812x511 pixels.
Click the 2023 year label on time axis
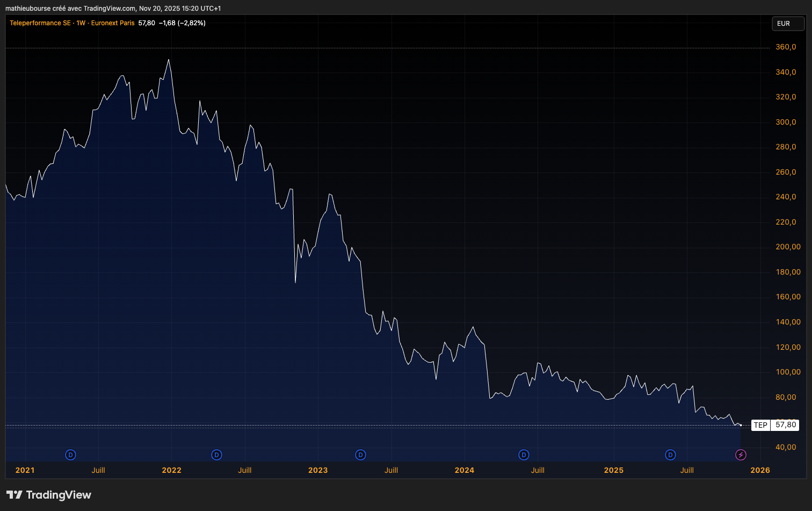[x=318, y=470]
